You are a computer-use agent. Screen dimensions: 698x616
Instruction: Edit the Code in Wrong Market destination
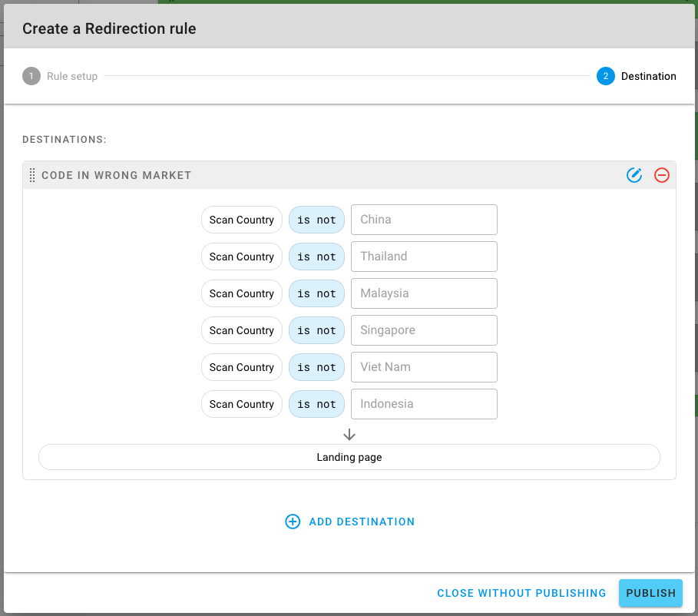coord(634,175)
